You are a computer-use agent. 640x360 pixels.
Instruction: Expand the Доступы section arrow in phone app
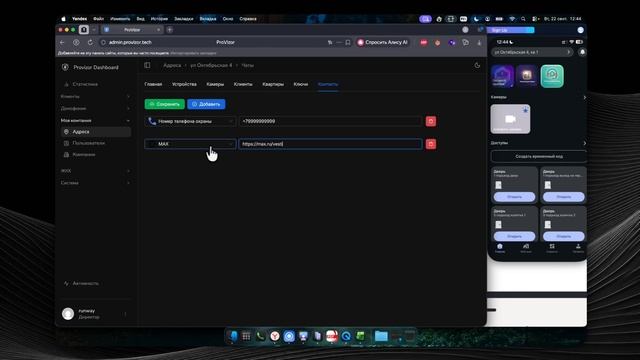coord(584,143)
